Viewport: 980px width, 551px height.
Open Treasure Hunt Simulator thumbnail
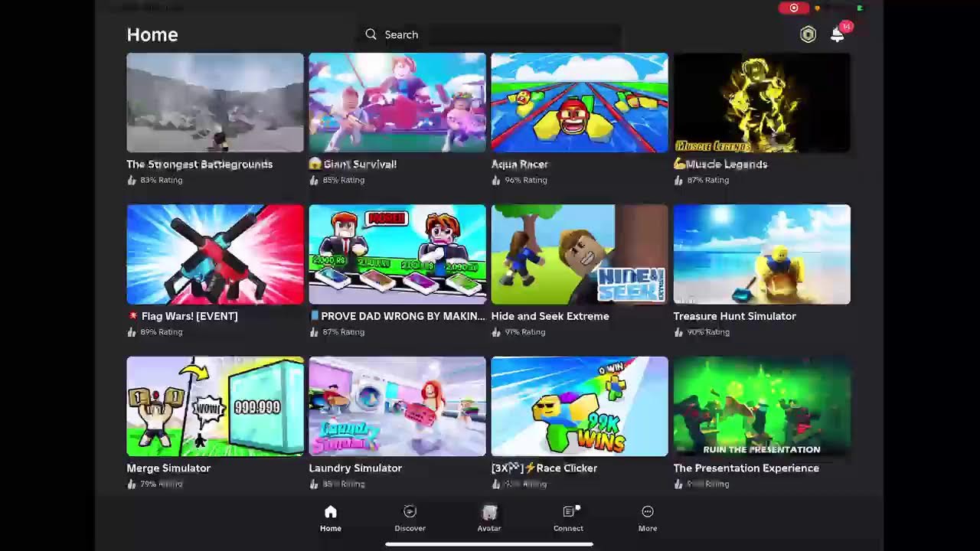[x=762, y=254]
